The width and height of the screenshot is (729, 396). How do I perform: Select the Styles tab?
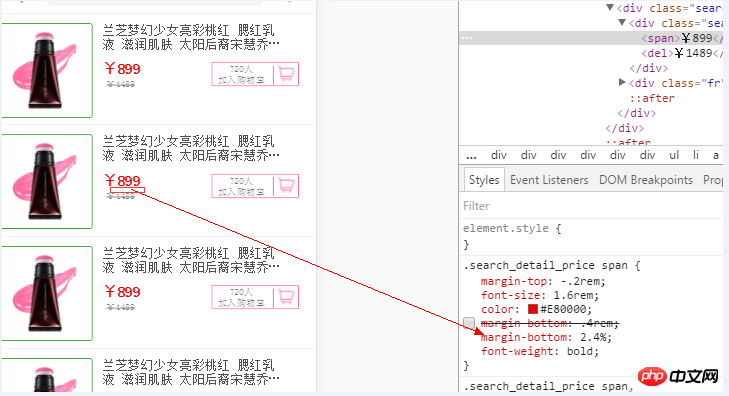click(x=484, y=180)
